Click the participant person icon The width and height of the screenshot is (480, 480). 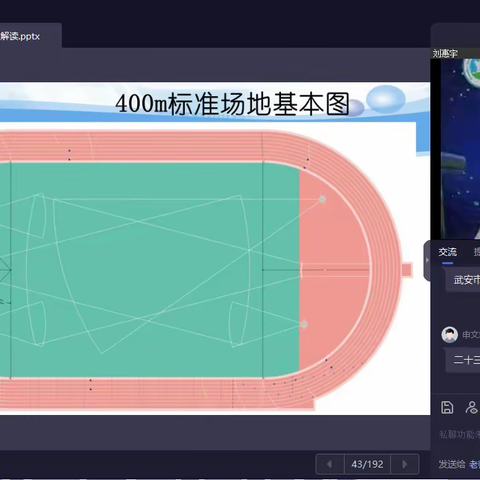click(472, 407)
